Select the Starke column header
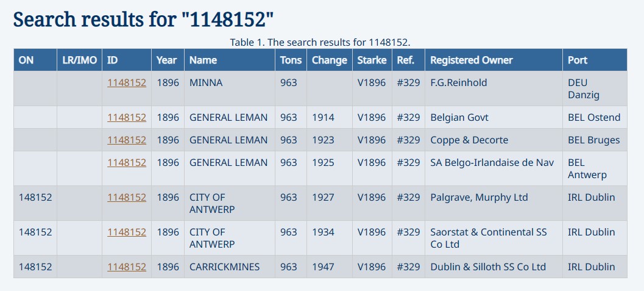The width and height of the screenshot is (644, 291). tap(372, 60)
